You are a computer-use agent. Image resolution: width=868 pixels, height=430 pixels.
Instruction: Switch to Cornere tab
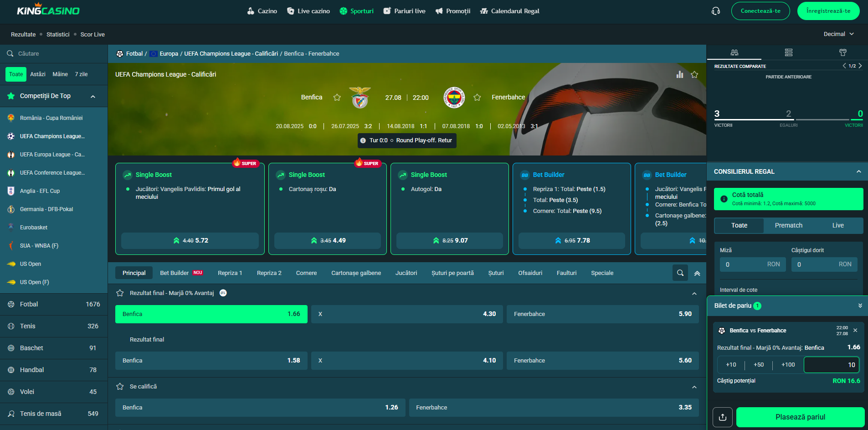pyautogui.click(x=306, y=273)
